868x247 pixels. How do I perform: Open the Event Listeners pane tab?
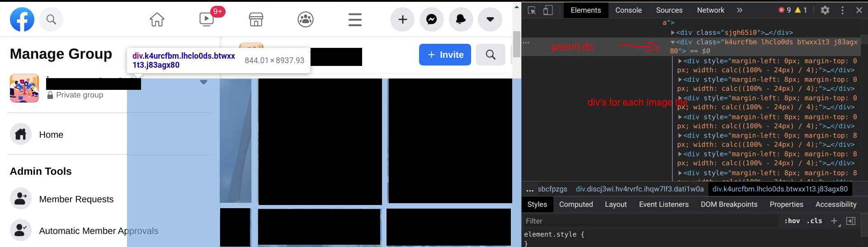tap(664, 204)
